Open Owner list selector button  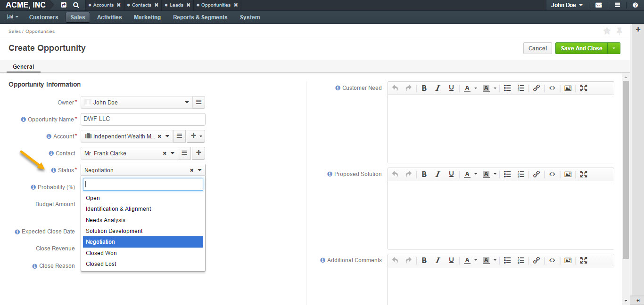click(x=199, y=102)
